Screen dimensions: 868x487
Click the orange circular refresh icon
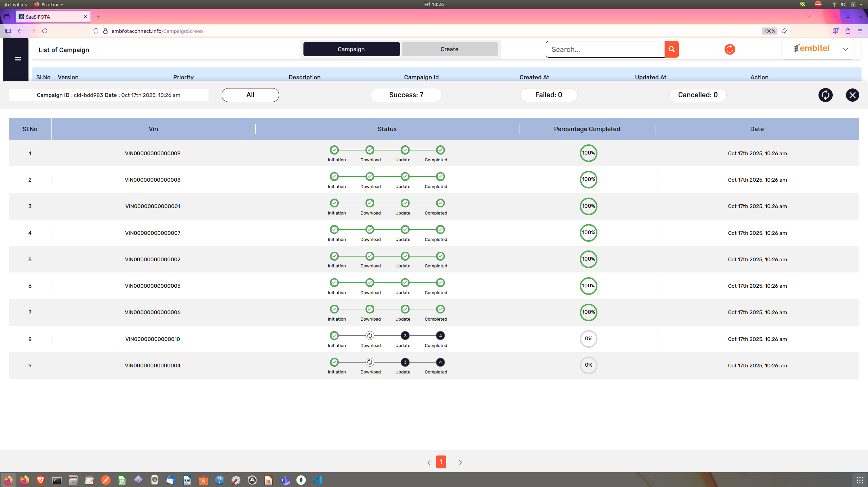[730, 49]
